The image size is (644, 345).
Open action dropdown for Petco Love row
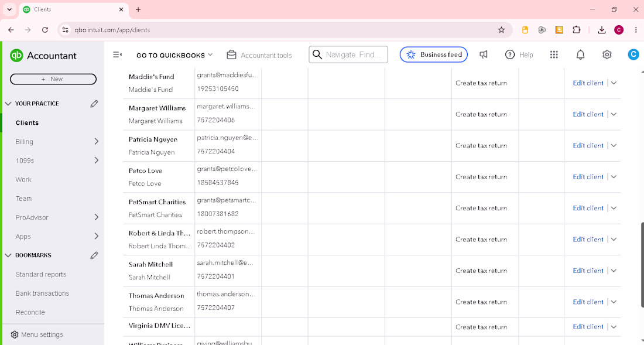pos(614,177)
